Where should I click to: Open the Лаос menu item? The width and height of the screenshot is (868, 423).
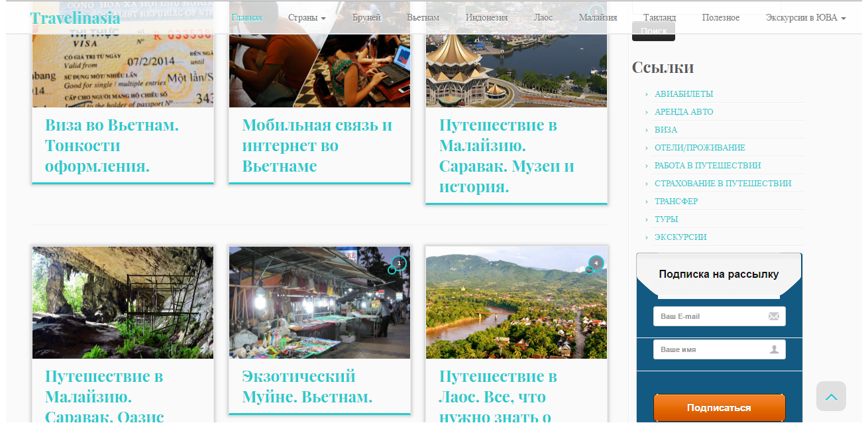tap(543, 18)
